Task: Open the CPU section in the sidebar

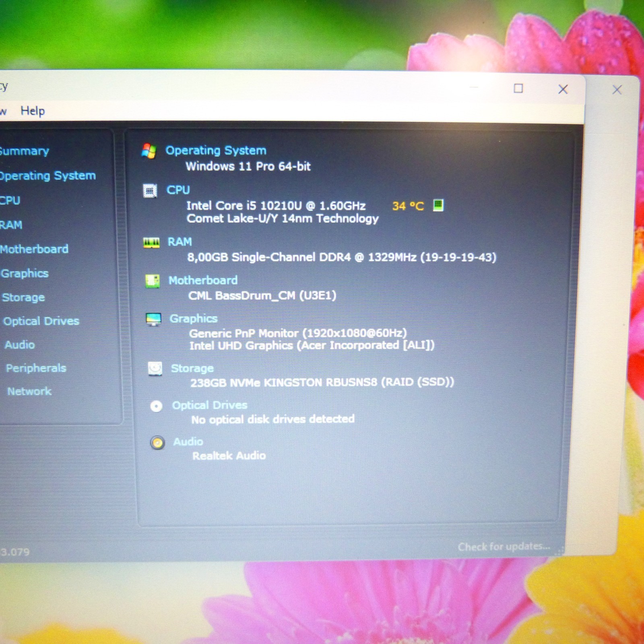Action: click(10, 200)
